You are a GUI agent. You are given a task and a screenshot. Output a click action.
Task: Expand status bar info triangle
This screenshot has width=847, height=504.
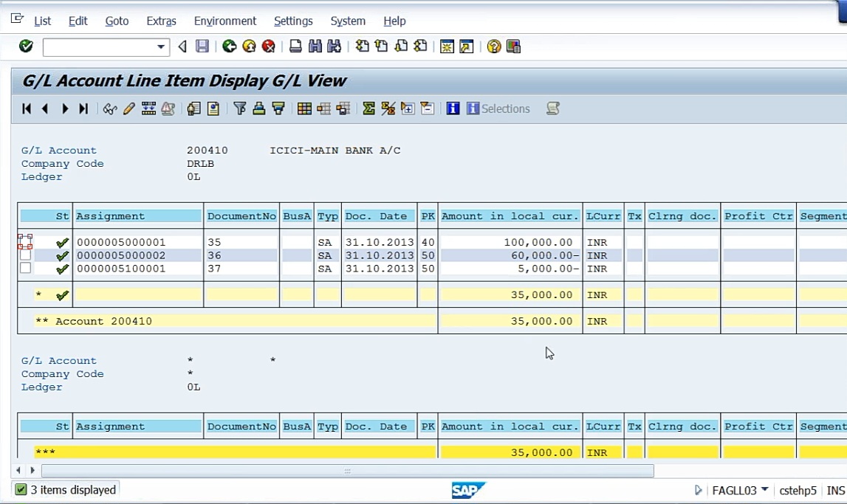point(698,490)
